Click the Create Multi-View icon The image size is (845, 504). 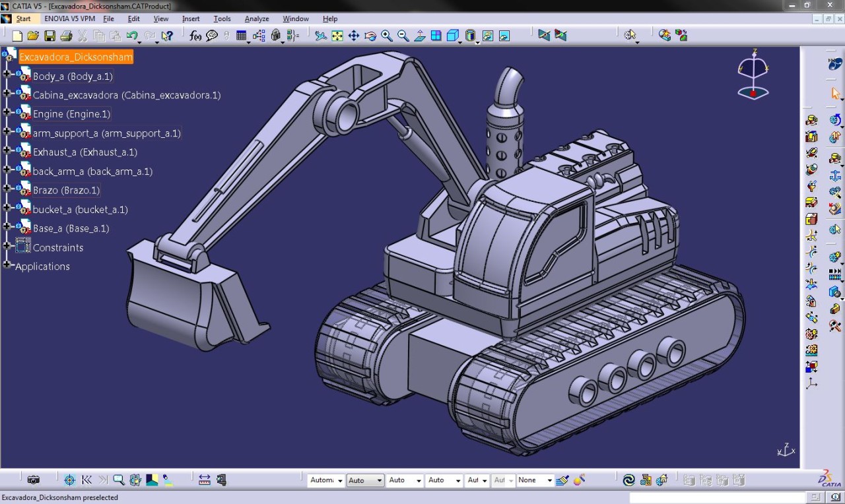[x=436, y=36]
